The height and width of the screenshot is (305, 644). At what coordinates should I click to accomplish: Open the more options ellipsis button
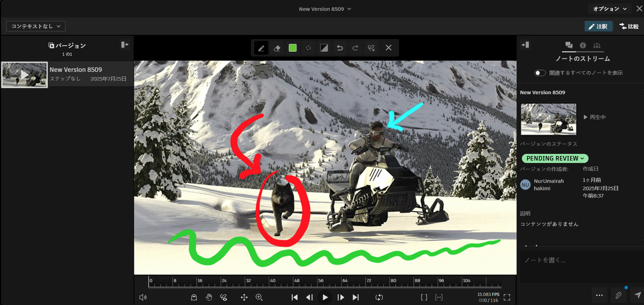[x=599, y=295]
